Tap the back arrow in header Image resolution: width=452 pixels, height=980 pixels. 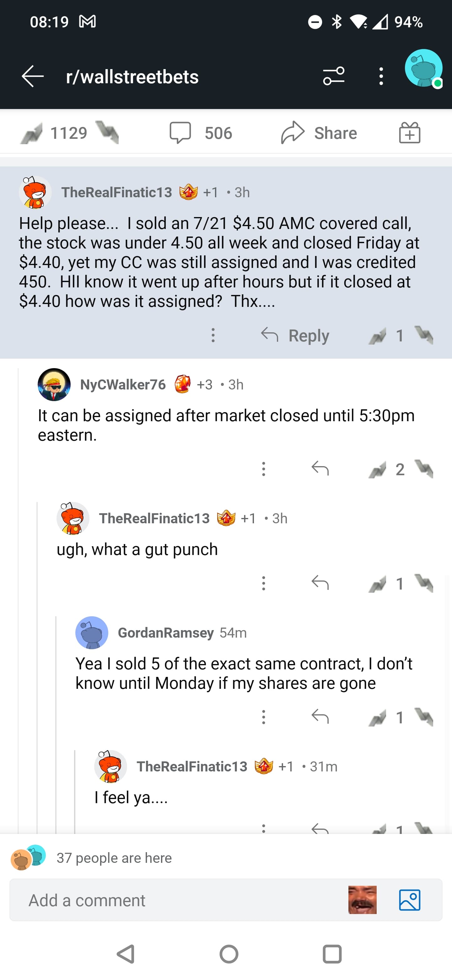point(33,76)
